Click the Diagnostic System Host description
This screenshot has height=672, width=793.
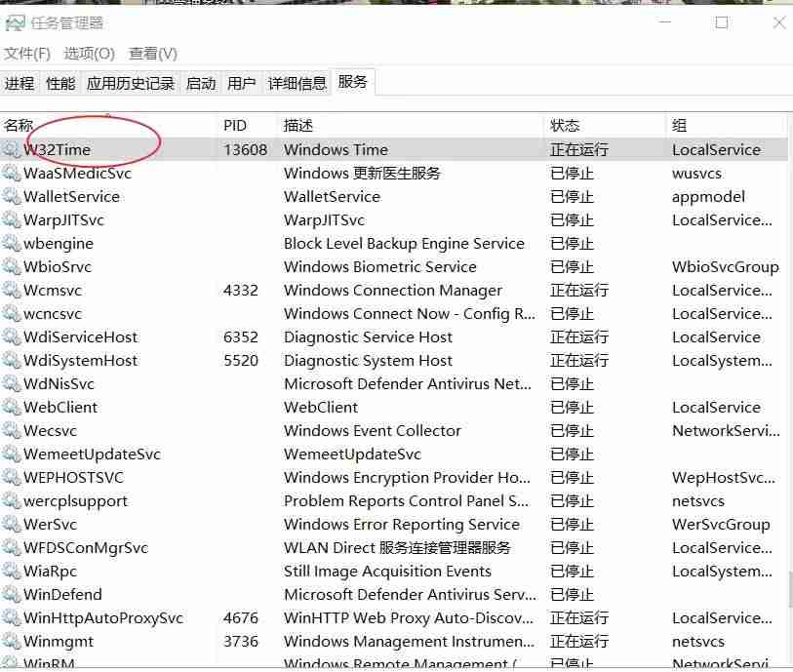pos(368,361)
